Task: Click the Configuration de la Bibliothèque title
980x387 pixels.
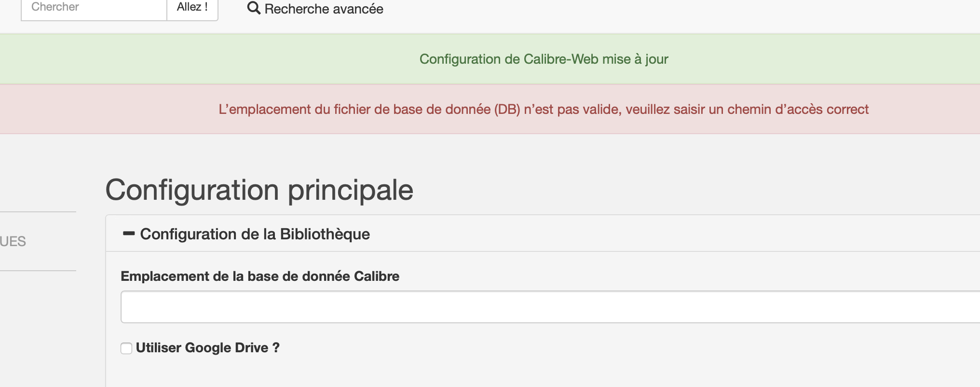Action: pyautogui.click(x=255, y=234)
